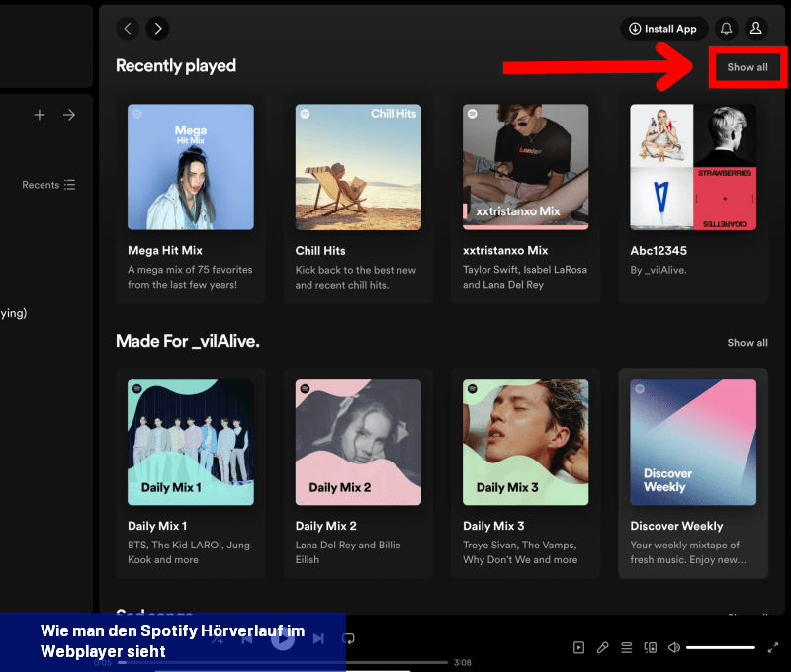Screen dimensions: 791x672
Task: Click Show all for Made For _vilAlive.
Action: point(747,343)
